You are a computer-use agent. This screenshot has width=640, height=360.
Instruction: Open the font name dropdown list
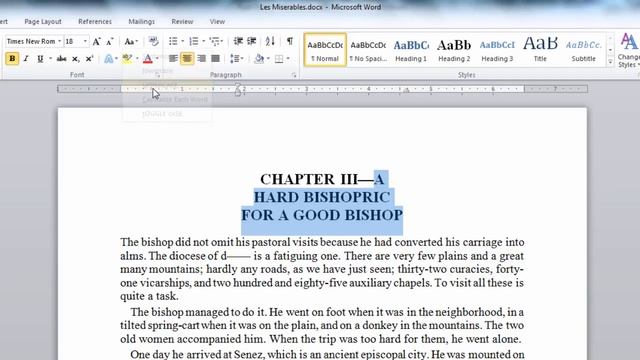click(60, 41)
